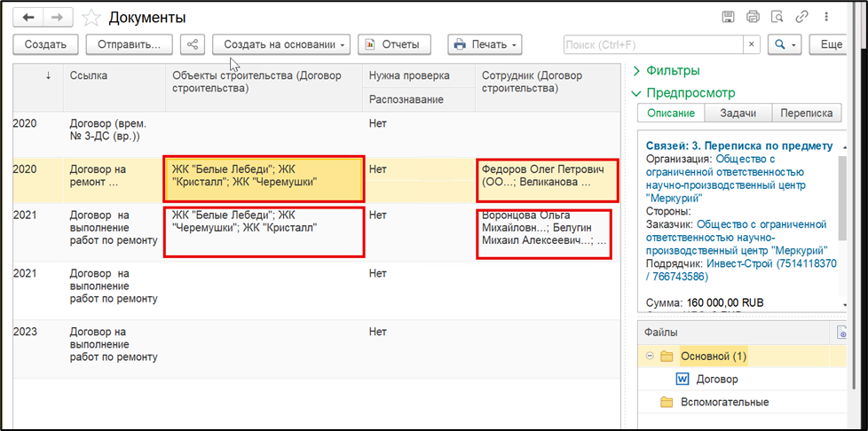
Task: Open Создать на основании dropdown
Action: click(281, 45)
